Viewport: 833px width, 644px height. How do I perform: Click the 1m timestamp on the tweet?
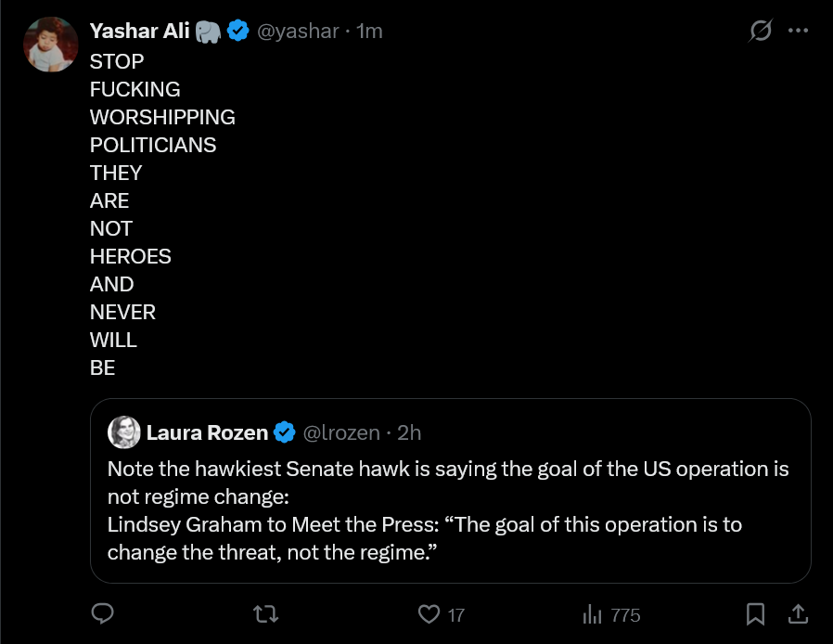pos(369,32)
